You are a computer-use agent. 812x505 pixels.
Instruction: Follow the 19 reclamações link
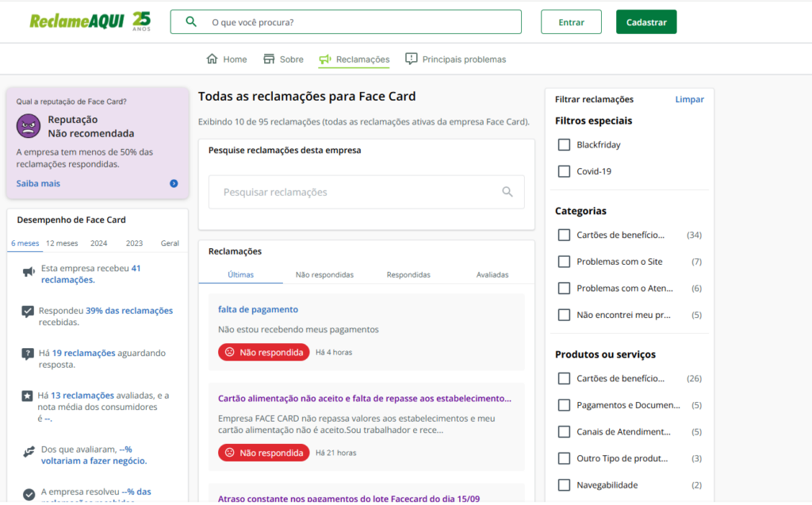(x=84, y=354)
